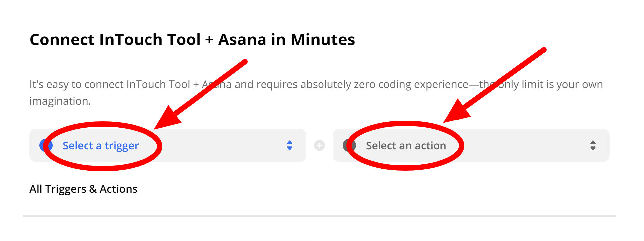Click the 'Select an action' gray label text
The image size is (644, 241).
406,146
